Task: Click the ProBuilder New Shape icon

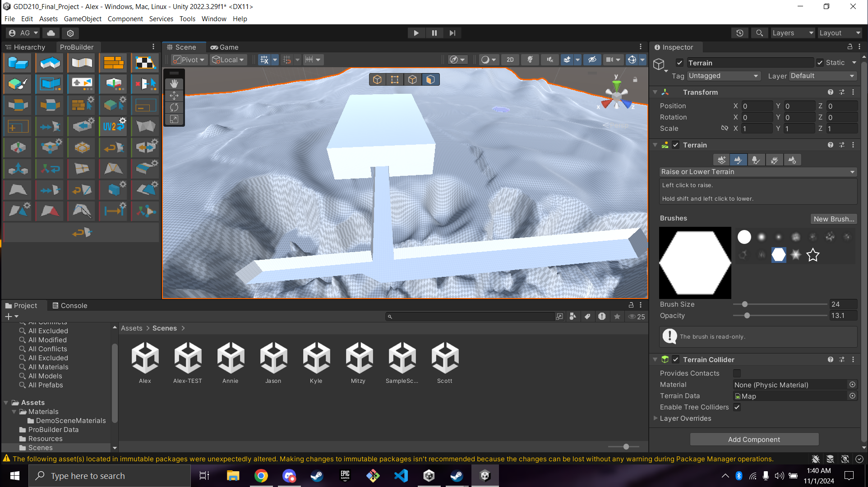Action: point(18,63)
